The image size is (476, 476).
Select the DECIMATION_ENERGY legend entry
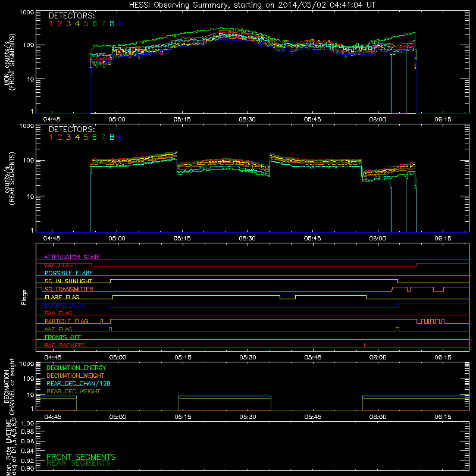tap(76, 368)
